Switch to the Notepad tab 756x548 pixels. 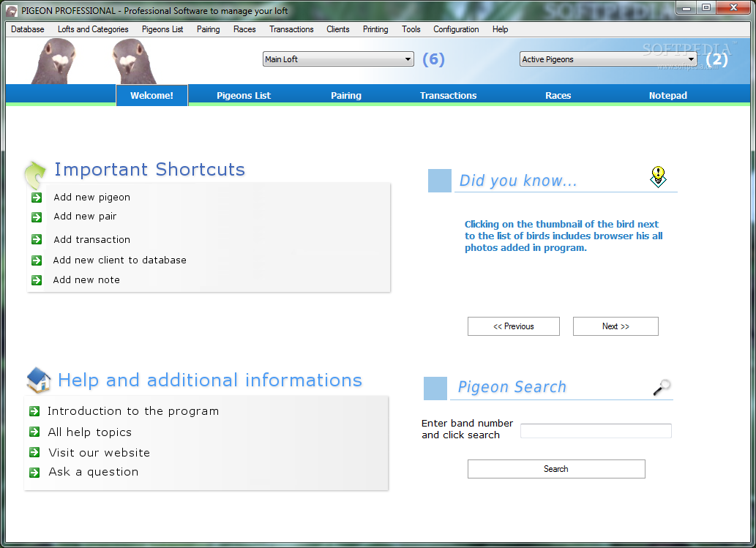(x=667, y=95)
